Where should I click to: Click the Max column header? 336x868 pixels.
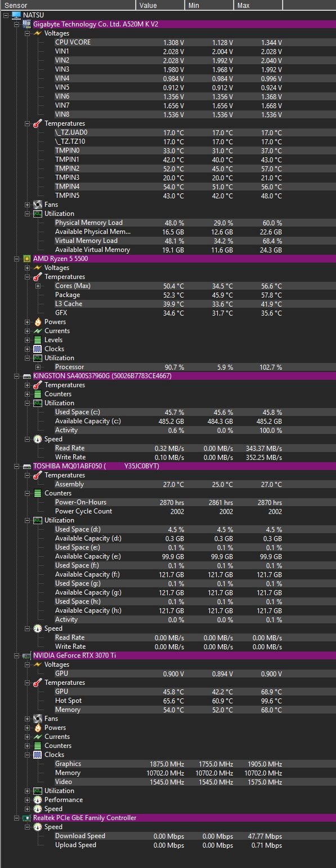click(x=258, y=5)
